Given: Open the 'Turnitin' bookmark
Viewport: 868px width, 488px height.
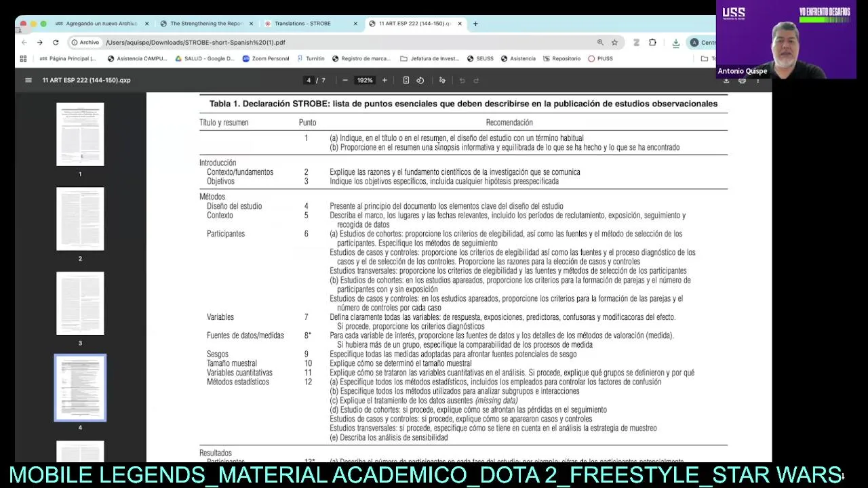Looking at the screenshot, I should coord(311,59).
